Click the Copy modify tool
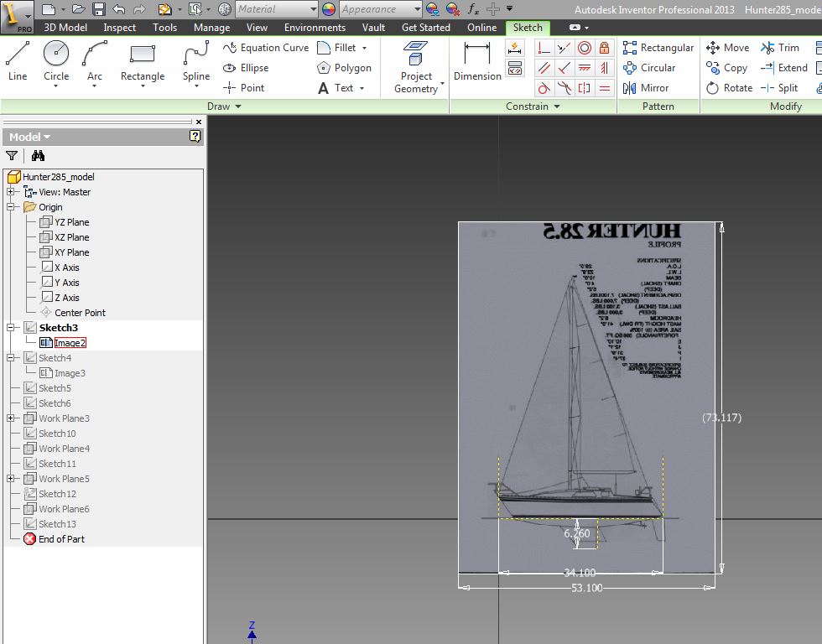This screenshot has height=644, width=822. 726,68
